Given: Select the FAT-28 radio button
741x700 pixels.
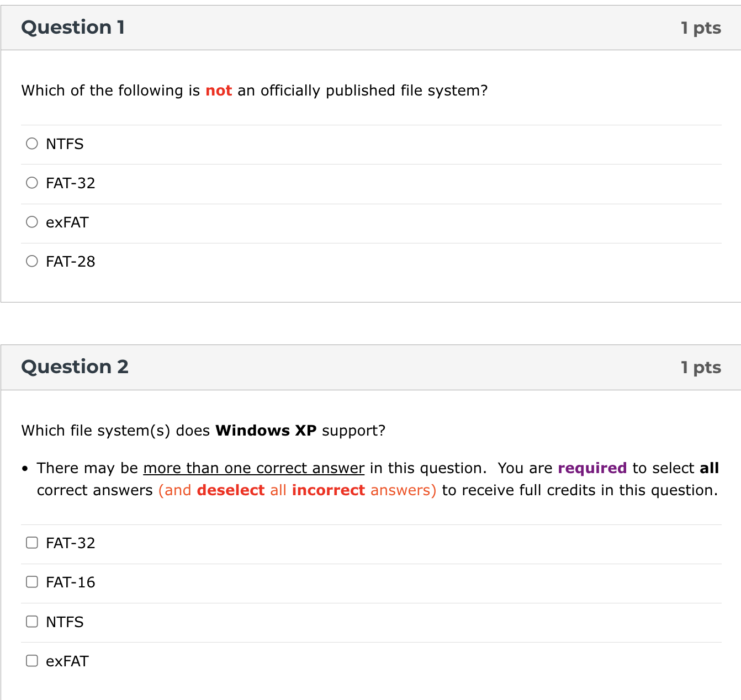Looking at the screenshot, I should tap(32, 261).
